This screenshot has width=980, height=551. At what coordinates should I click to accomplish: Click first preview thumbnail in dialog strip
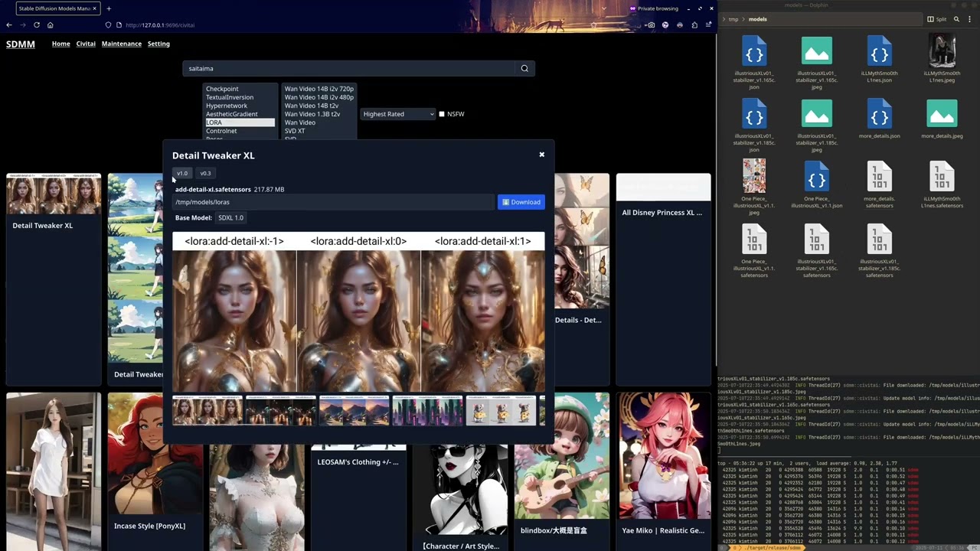coord(207,411)
